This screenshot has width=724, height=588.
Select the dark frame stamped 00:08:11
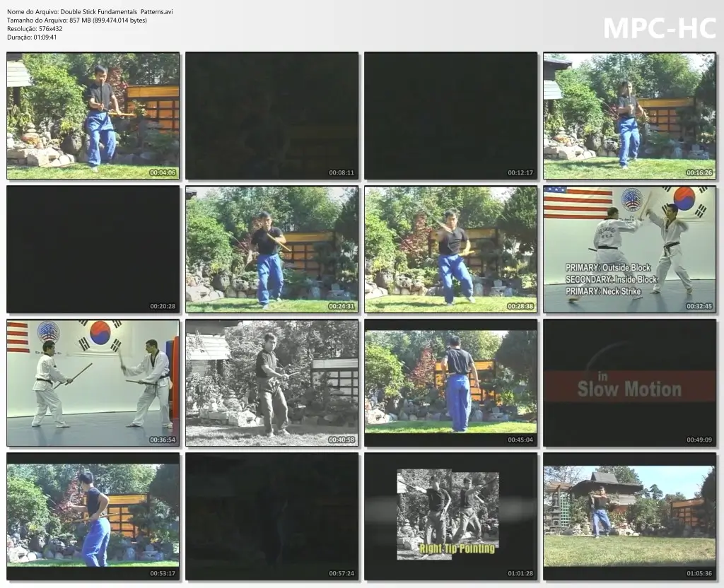pos(272,116)
